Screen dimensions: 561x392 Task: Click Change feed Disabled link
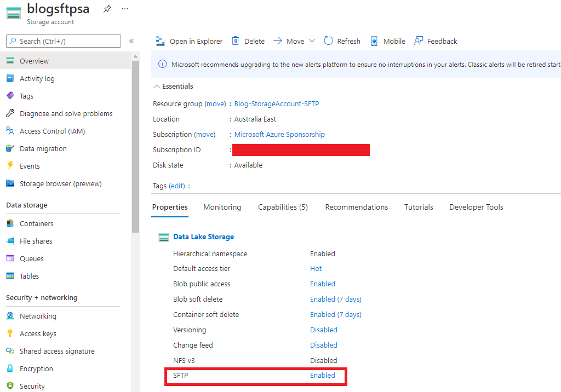click(x=324, y=345)
